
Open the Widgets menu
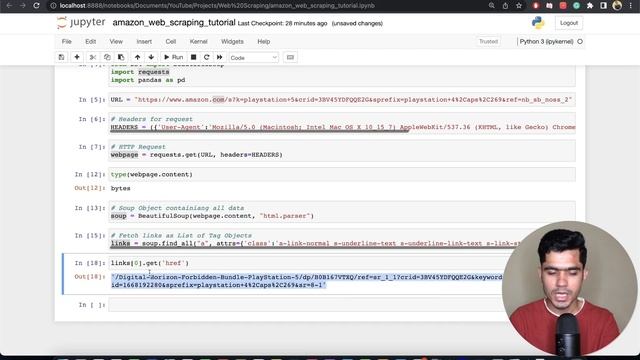point(232,42)
